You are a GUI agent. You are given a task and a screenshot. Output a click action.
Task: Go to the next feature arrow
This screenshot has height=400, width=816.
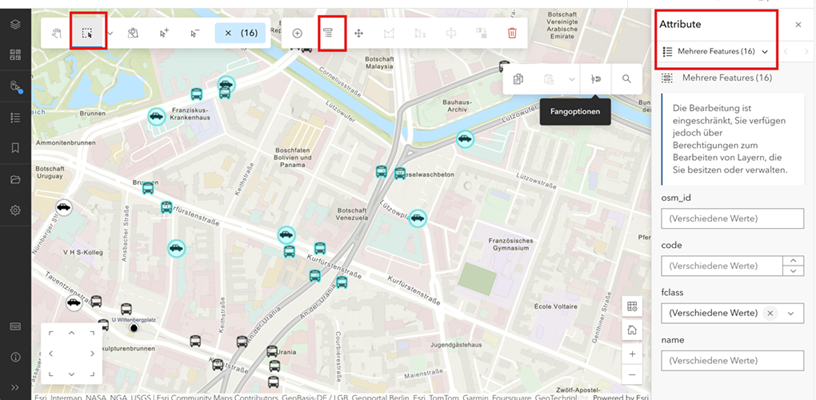tap(807, 51)
